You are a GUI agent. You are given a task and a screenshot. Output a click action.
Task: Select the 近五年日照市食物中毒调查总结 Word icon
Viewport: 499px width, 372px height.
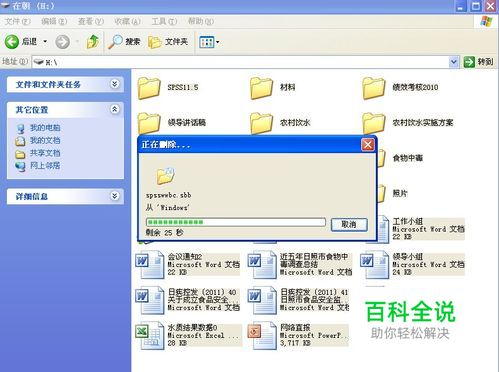tap(262, 264)
